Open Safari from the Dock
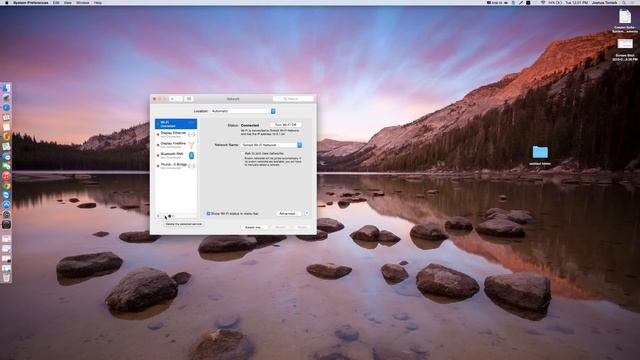Screen dimensions: 640x360 click(x=6, y=107)
